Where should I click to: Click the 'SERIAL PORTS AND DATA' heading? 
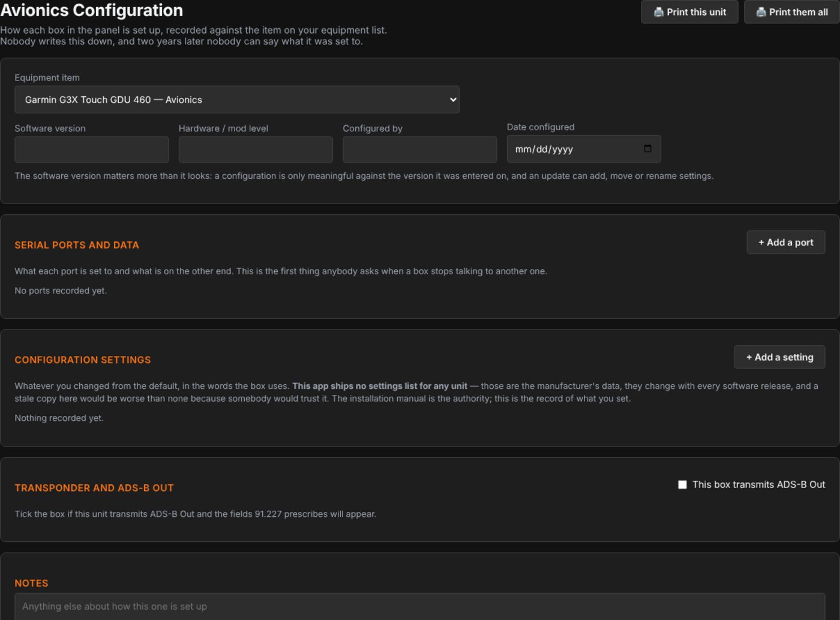coord(77,245)
